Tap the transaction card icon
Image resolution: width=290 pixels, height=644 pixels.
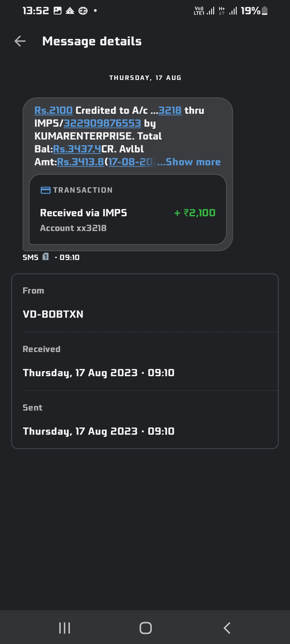[x=45, y=190]
